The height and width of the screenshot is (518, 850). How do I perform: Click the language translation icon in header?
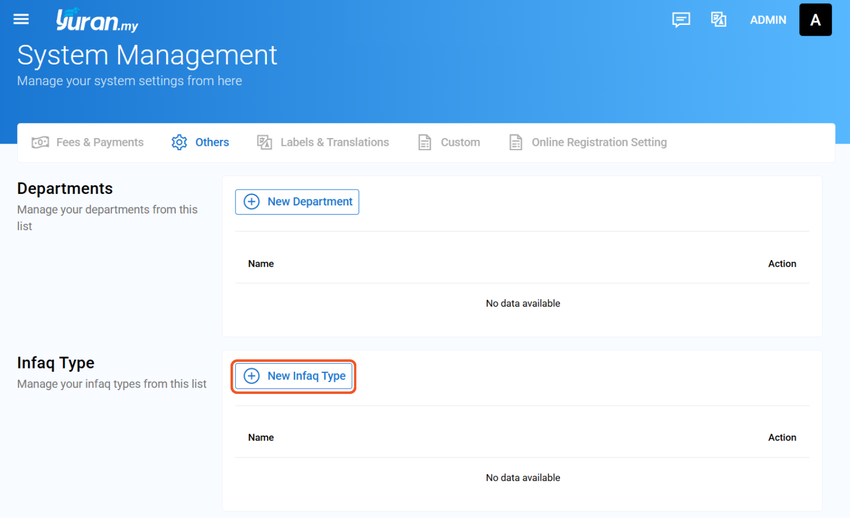pyautogui.click(x=718, y=20)
